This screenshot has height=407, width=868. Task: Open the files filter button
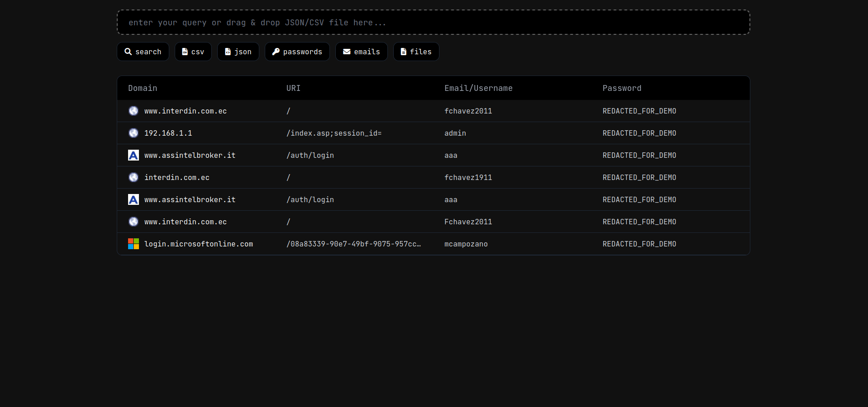416,52
